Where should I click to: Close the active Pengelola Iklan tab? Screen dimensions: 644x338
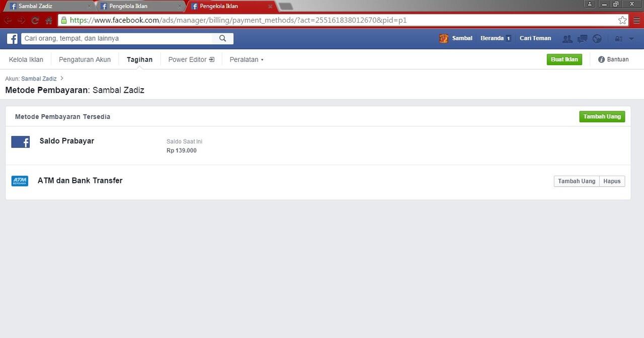point(270,7)
